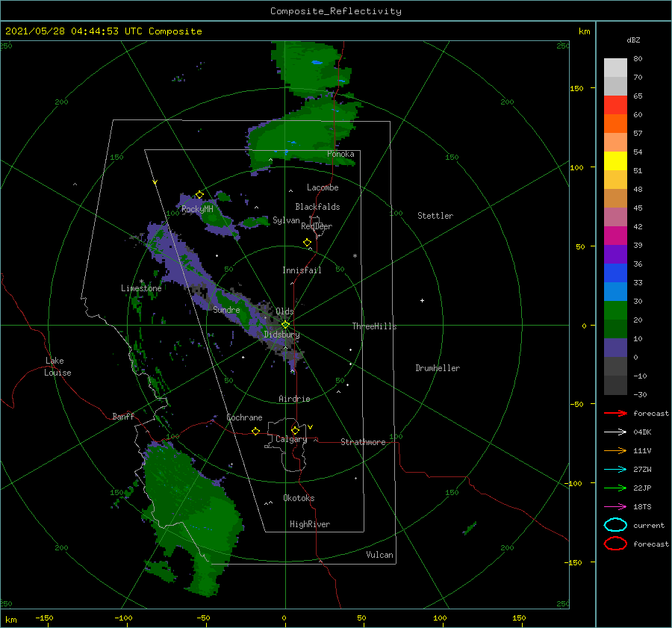This screenshot has height=628, width=672.
Task: Click the Sundre label
Action: (226, 309)
